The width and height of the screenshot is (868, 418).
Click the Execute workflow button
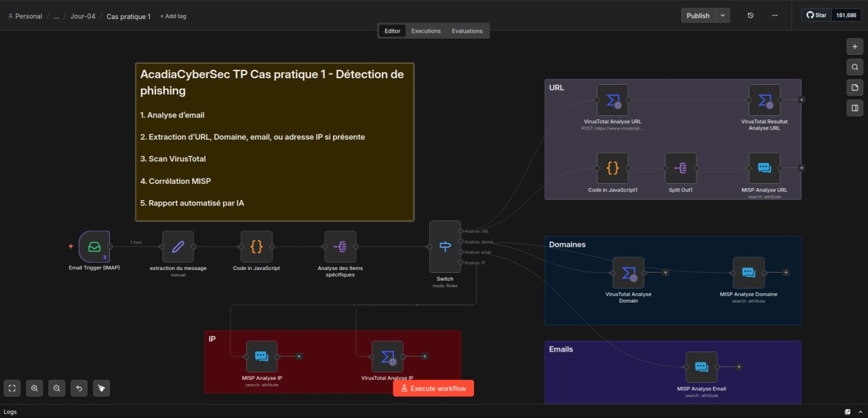(x=433, y=388)
